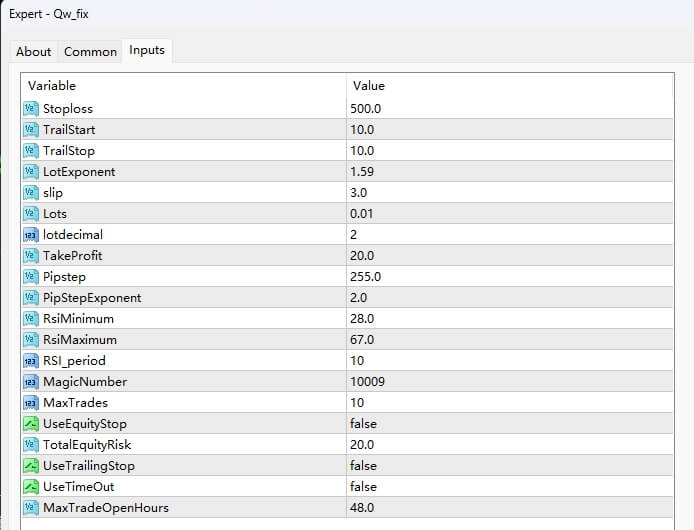Click the UseTrailingStop boolean icon
This screenshot has width=694, height=530.
(30, 465)
